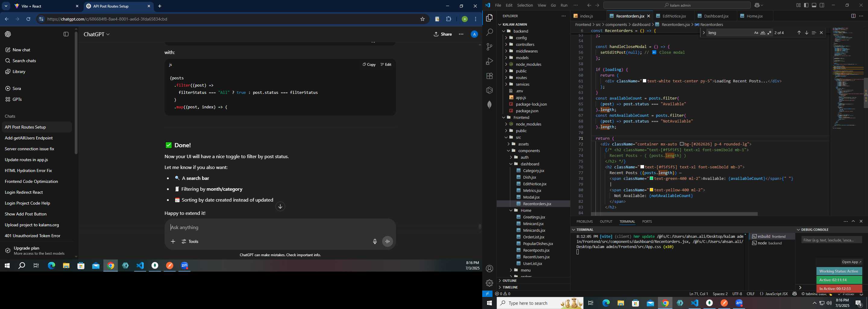Go to previous find match arrow
Viewport: 868px width, 309px height.
799,33
